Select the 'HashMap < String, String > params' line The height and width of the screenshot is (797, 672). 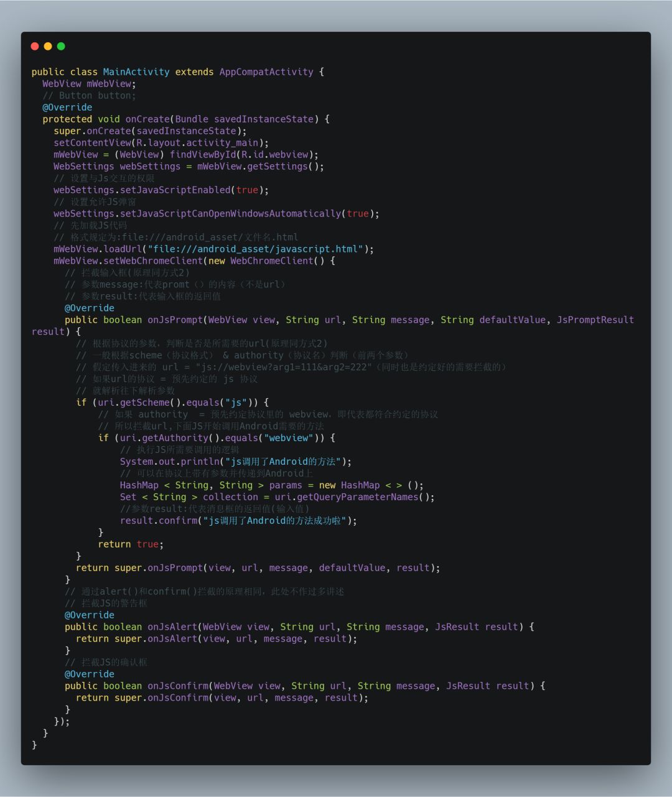point(272,486)
